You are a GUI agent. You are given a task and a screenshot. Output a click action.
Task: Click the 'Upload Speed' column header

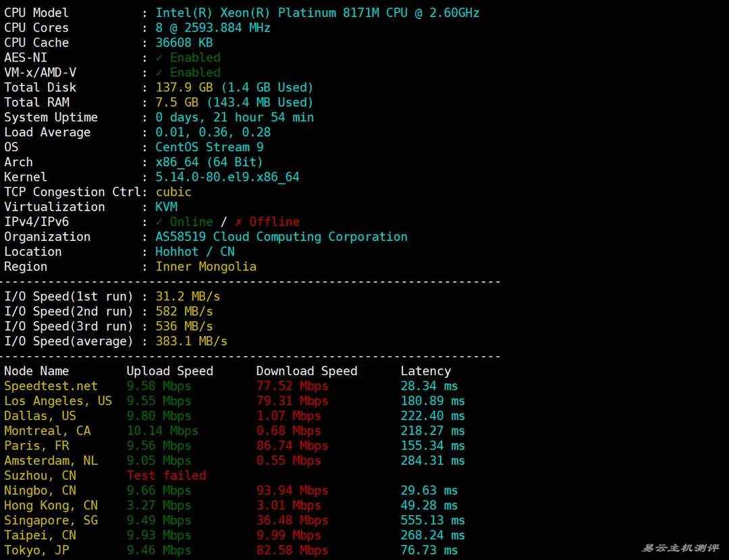pyautogui.click(x=169, y=371)
